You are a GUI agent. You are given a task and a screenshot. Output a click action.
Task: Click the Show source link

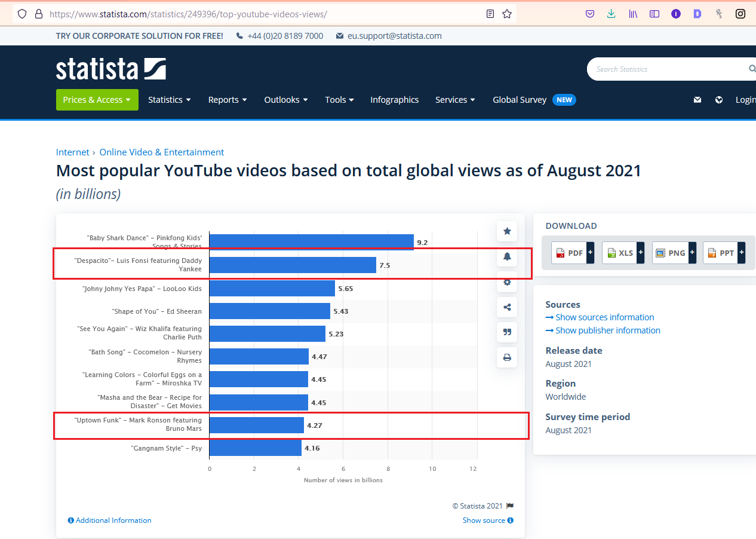[488, 520]
